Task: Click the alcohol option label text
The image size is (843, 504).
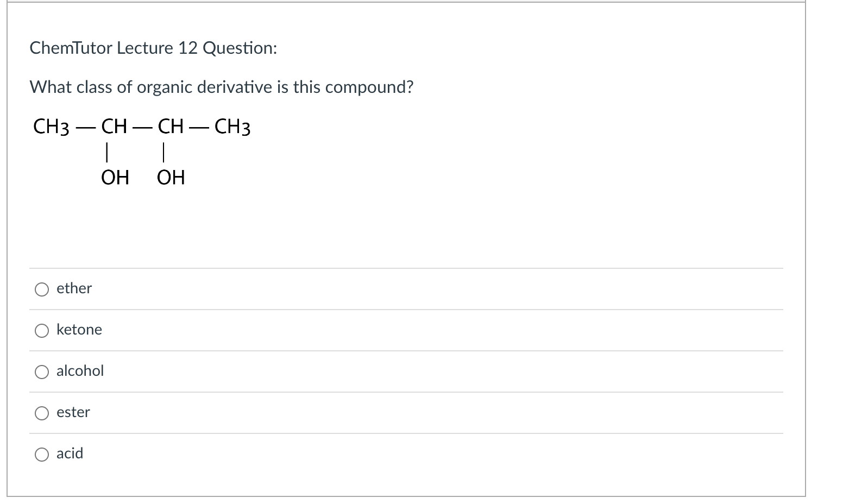Action: pos(80,371)
